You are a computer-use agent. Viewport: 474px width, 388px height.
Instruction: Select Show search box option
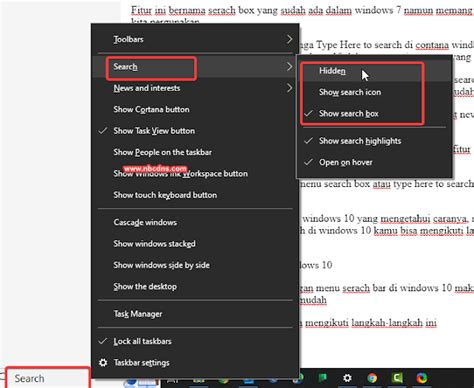[375, 114]
